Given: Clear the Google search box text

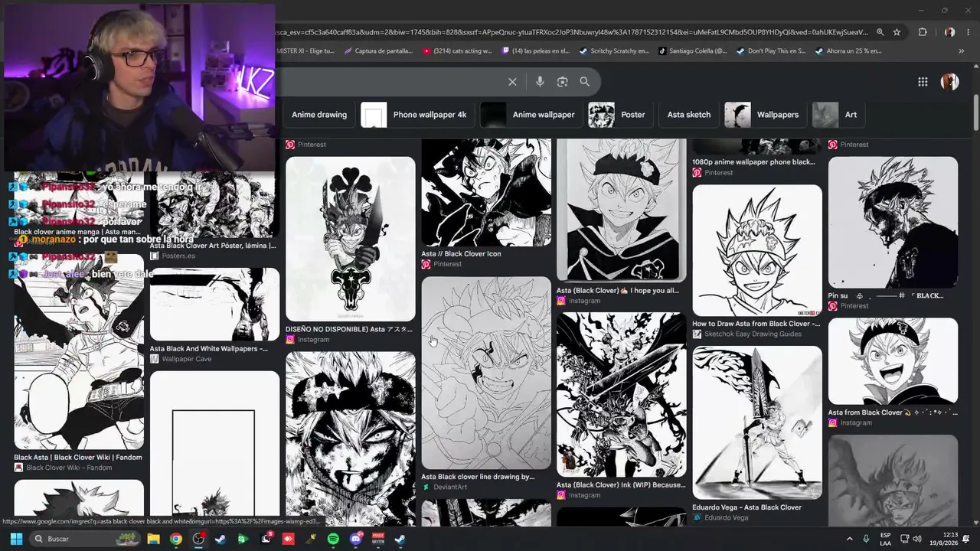Looking at the screenshot, I should [x=512, y=82].
